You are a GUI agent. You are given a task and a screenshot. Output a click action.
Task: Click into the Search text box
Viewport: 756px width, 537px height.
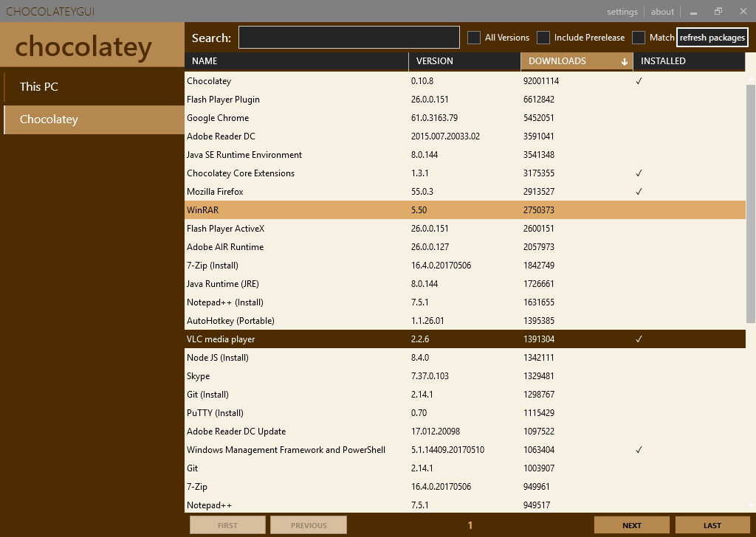point(349,38)
